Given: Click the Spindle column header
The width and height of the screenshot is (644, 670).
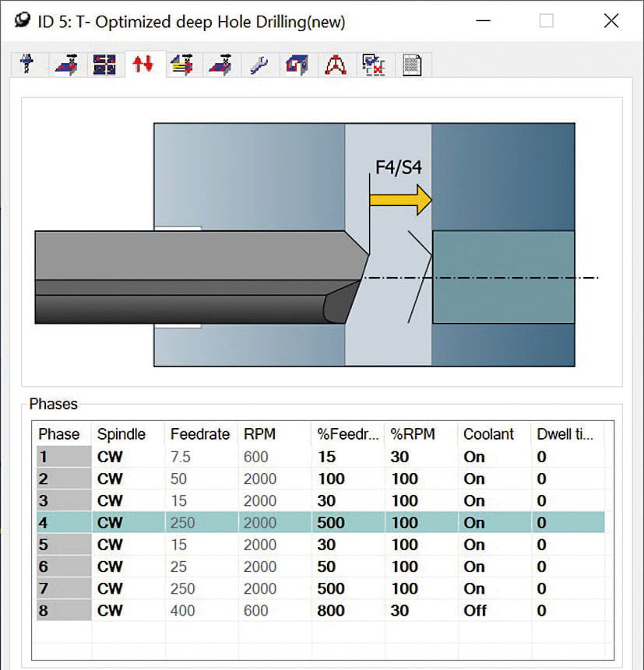Looking at the screenshot, I should [x=121, y=434].
